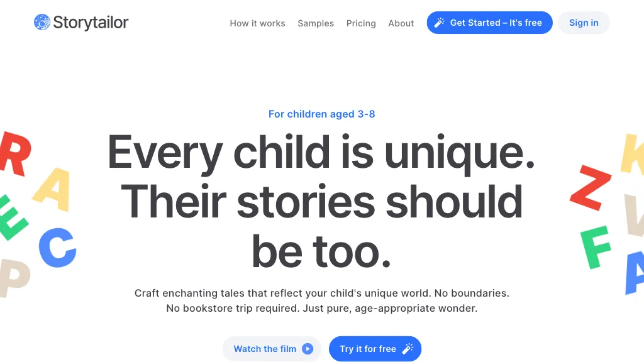Select the blue letter C decoration

click(57, 248)
